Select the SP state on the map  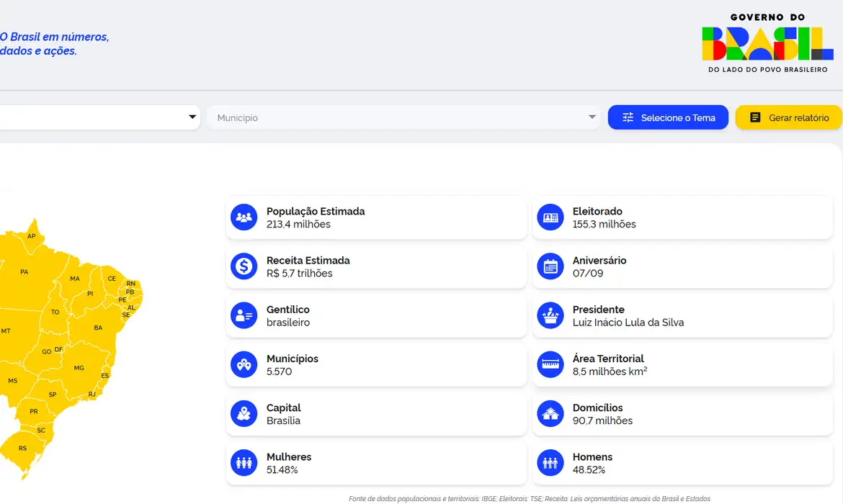coord(52,395)
